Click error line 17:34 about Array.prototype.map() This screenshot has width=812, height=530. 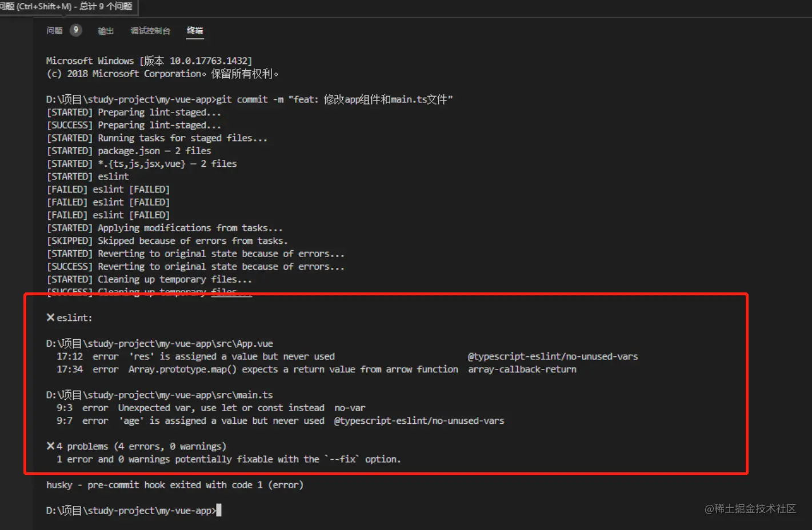point(316,370)
